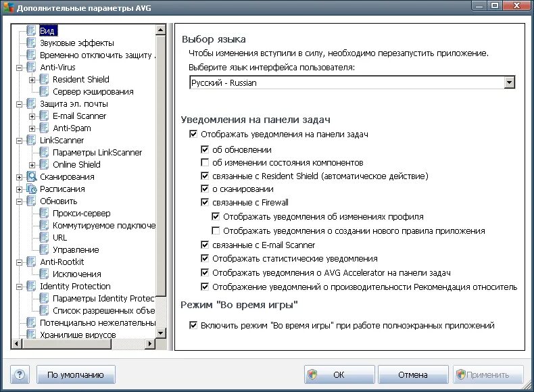This screenshot has height=392, width=534.
Task: Confirm settings with the OK button
Action: (x=339, y=374)
